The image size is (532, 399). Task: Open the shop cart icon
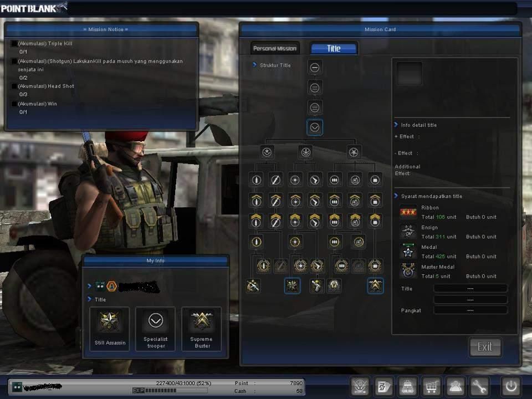click(431, 386)
